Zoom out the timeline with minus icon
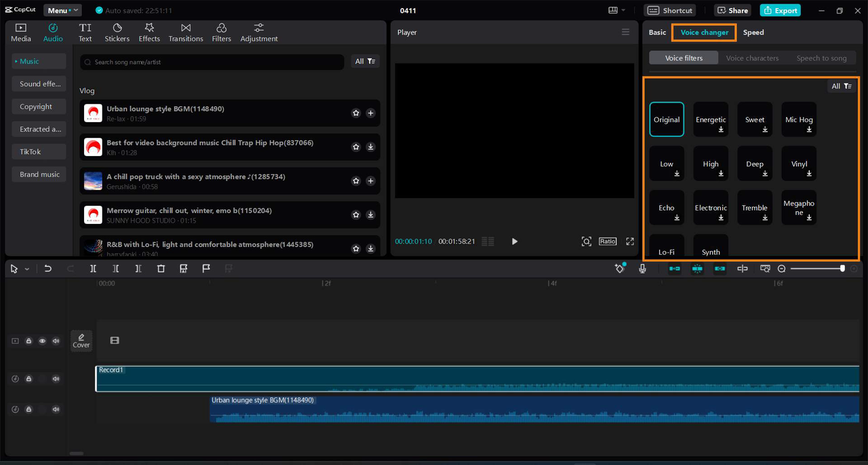This screenshot has width=868, height=465. tap(782, 269)
